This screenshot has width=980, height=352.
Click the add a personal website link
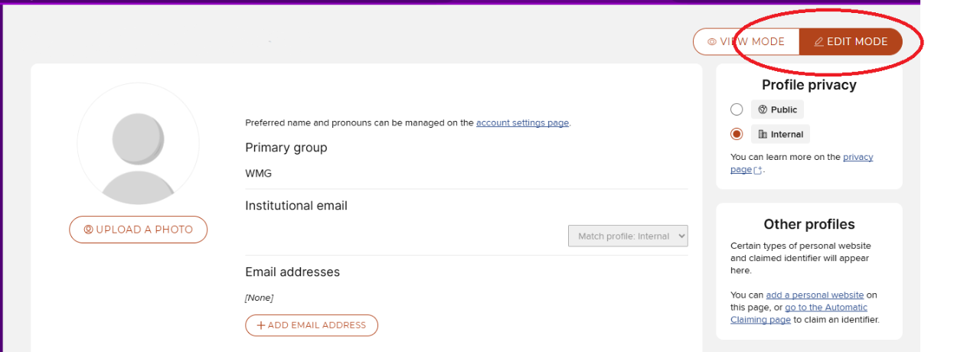[815, 295]
